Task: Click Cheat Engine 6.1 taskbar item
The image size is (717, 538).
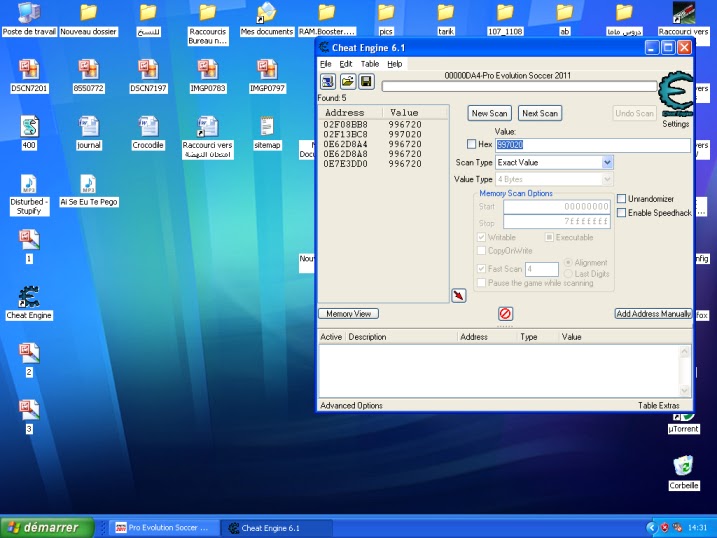Action: tap(277, 527)
